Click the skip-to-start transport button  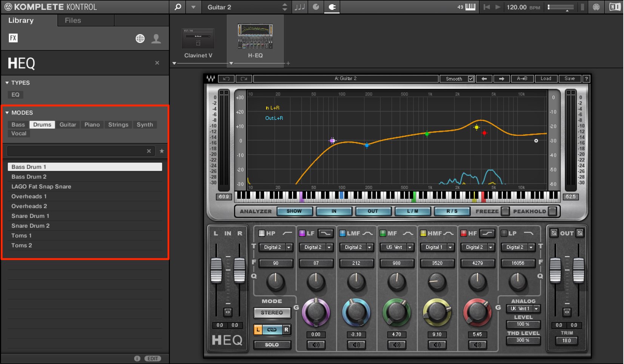click(487, 7)
